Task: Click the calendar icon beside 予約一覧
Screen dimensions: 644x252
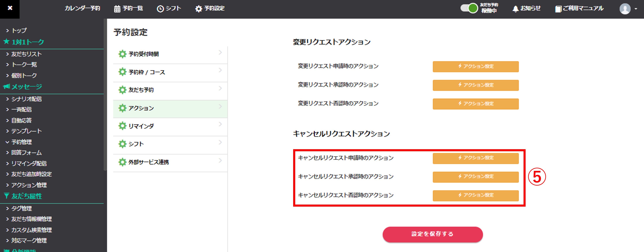Action: (x=117, y=9)
